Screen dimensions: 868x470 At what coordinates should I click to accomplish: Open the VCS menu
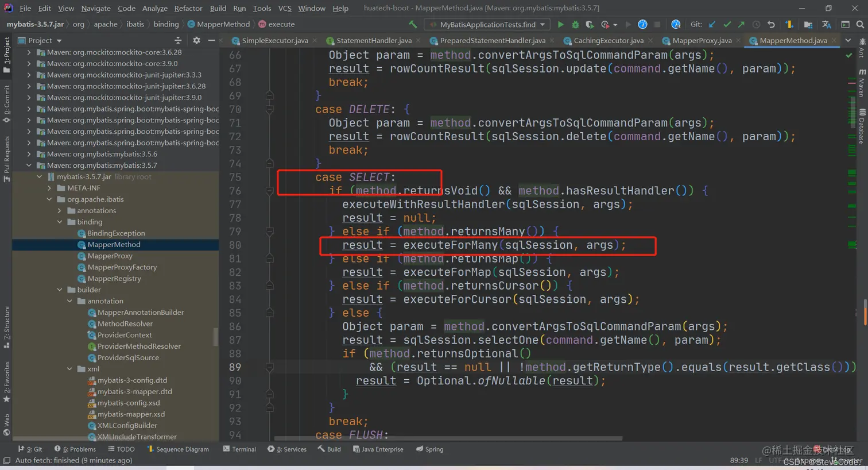click(x=285, y=8)
